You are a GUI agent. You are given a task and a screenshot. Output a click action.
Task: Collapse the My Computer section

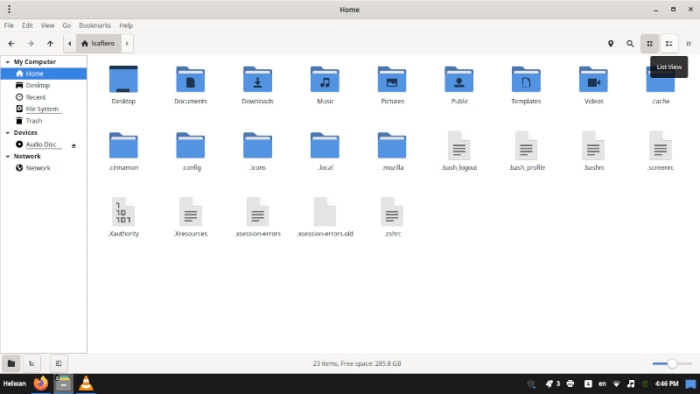[8, 62]
